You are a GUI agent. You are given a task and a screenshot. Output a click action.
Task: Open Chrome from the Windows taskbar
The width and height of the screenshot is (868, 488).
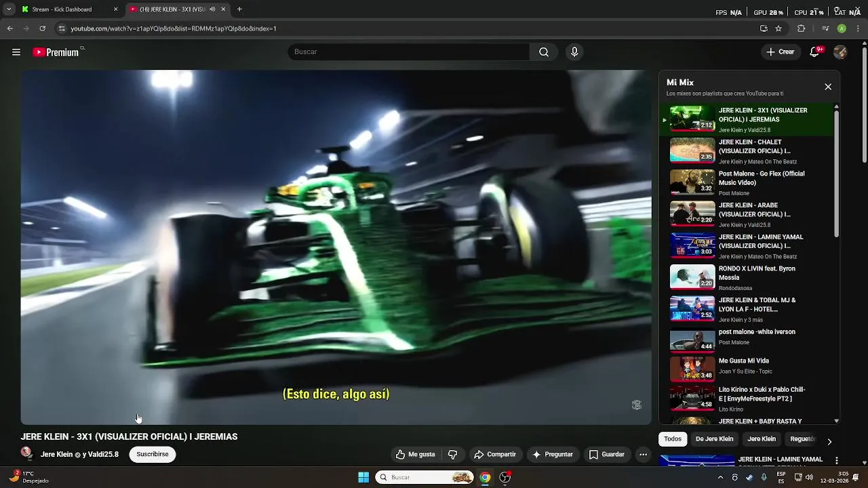pyautogui.click(x=485, y=477)
